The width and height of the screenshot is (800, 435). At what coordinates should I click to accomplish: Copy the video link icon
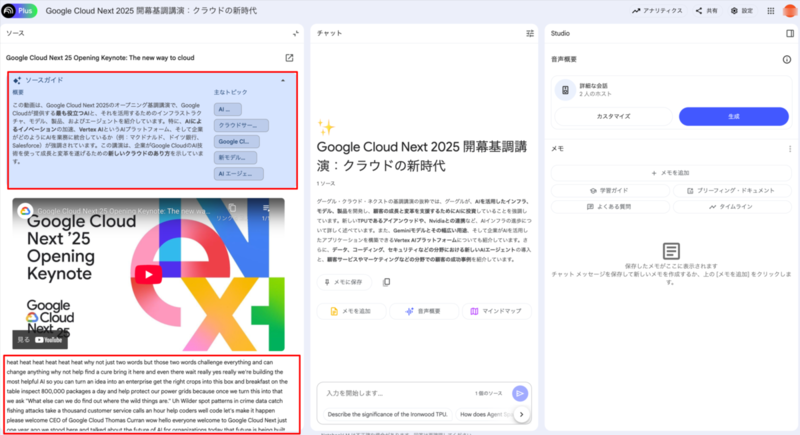(x=233, y=208)
